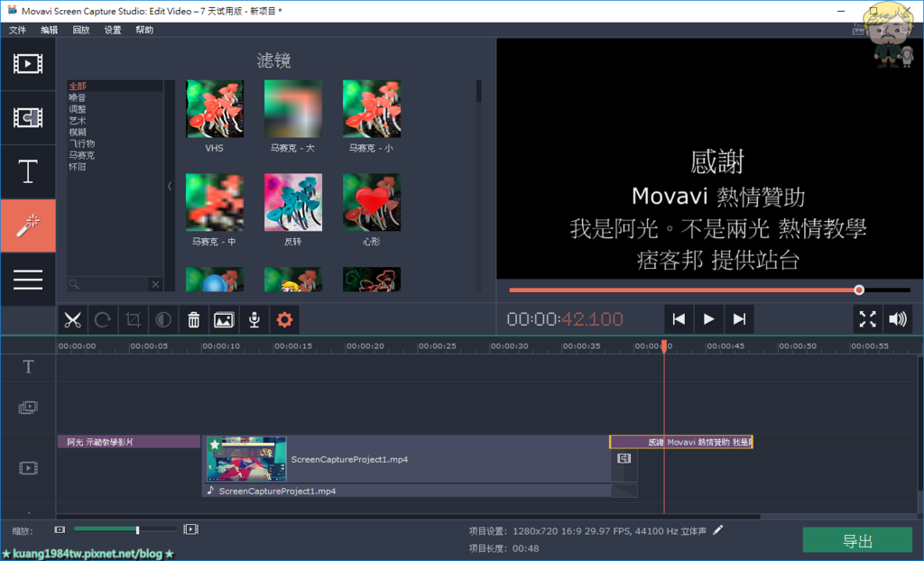
Task: Select the 感謝 Movavi title clip on timeline
Action: tap(681, 442)
